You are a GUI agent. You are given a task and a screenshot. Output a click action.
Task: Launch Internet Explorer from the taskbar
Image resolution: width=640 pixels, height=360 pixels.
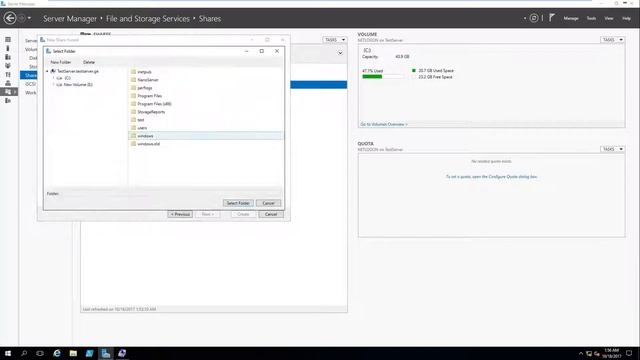57,353
